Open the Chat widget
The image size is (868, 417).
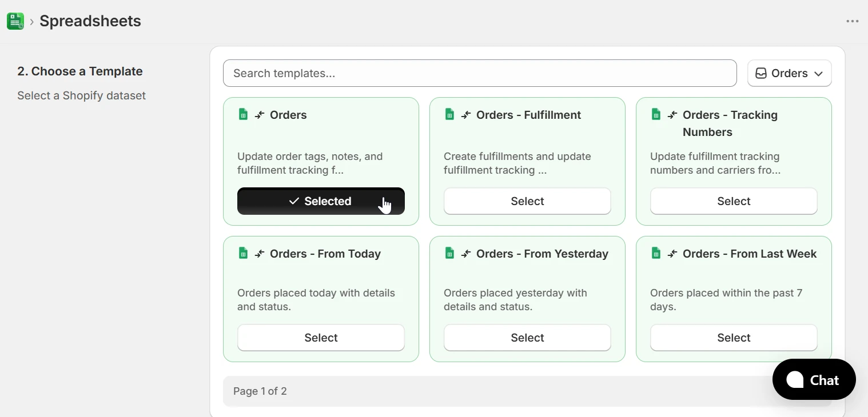point(814,379)
